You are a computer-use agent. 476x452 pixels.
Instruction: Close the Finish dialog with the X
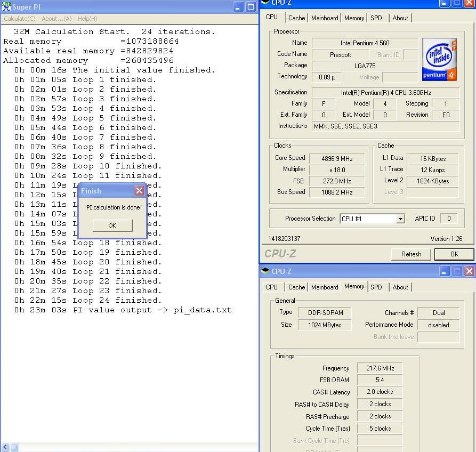click(139, 191)
